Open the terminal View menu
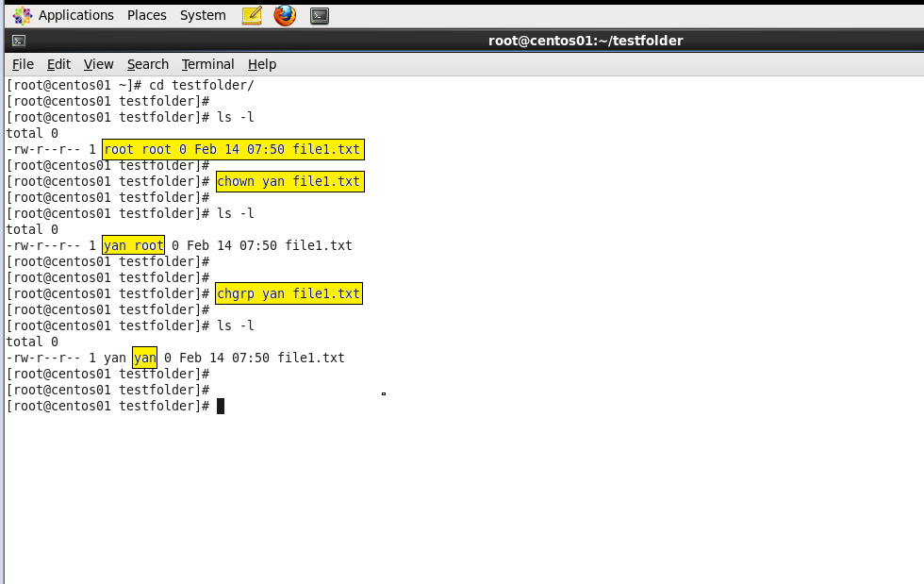Viewport: 924px width, 584px height. point(98,64)
